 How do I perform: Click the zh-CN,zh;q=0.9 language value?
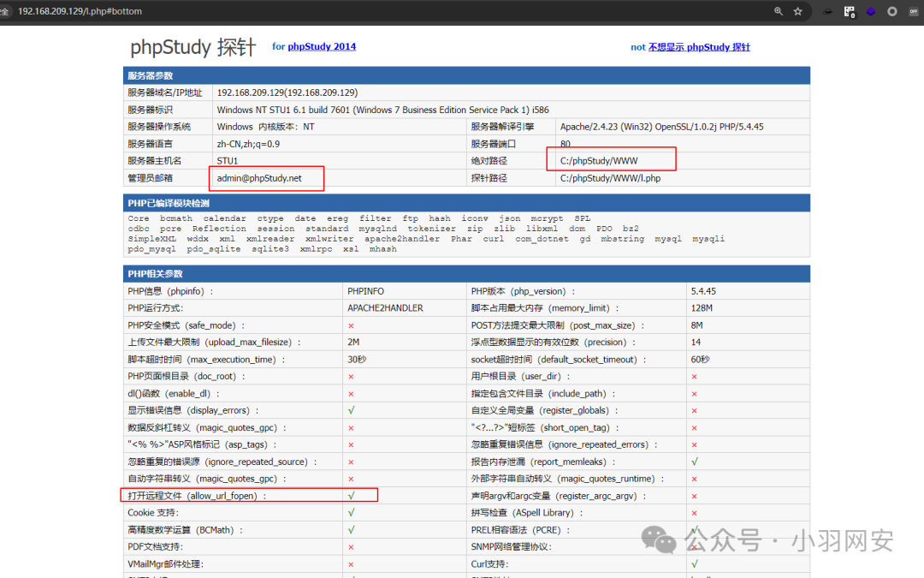(248, 144)
